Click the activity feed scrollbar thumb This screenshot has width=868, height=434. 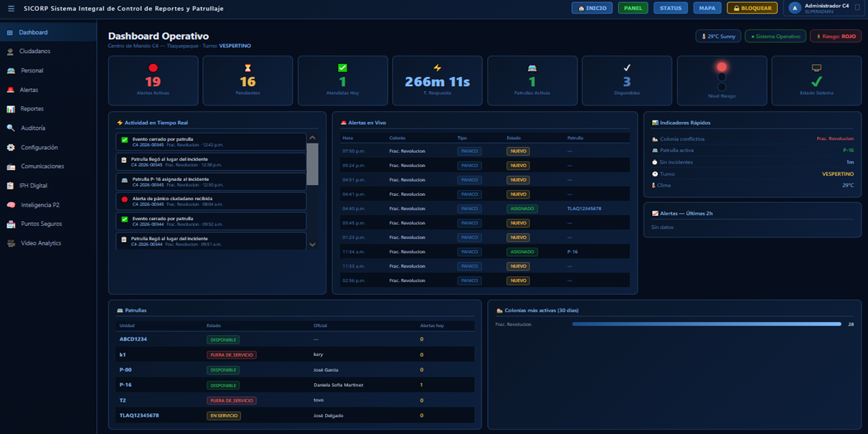tap(312, 164)
